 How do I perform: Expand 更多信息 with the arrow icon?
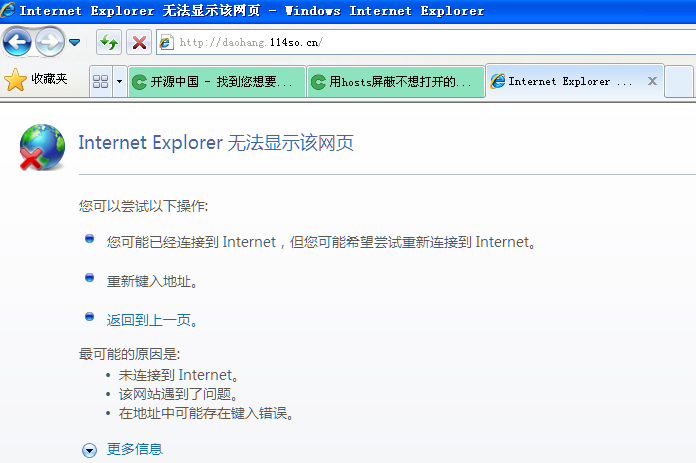89,450
